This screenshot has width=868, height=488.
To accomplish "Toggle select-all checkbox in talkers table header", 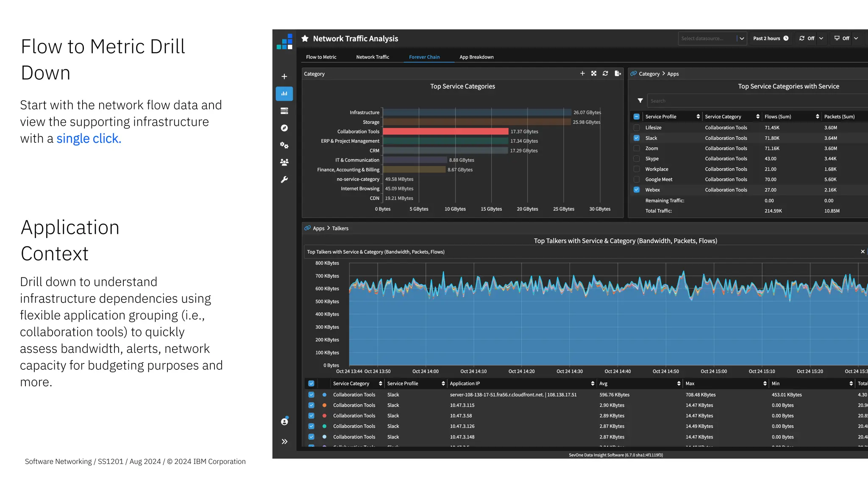I will (311, 383).
